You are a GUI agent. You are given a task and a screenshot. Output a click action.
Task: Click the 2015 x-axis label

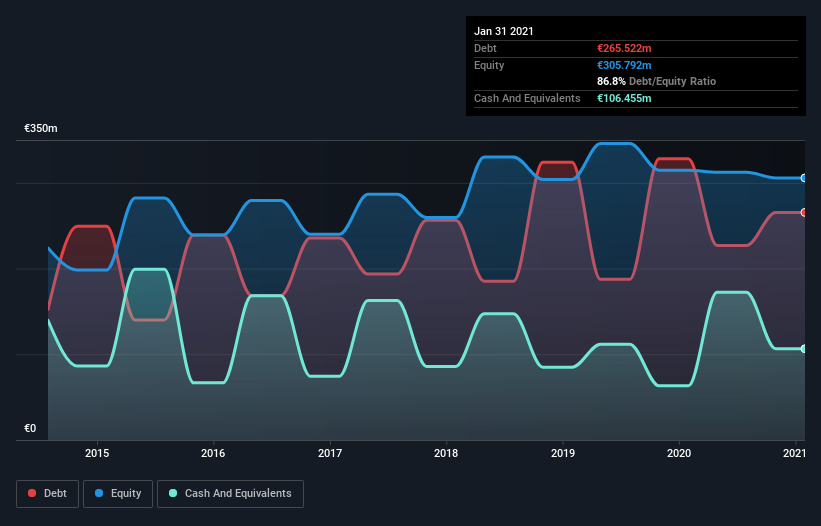pos(97,453)
